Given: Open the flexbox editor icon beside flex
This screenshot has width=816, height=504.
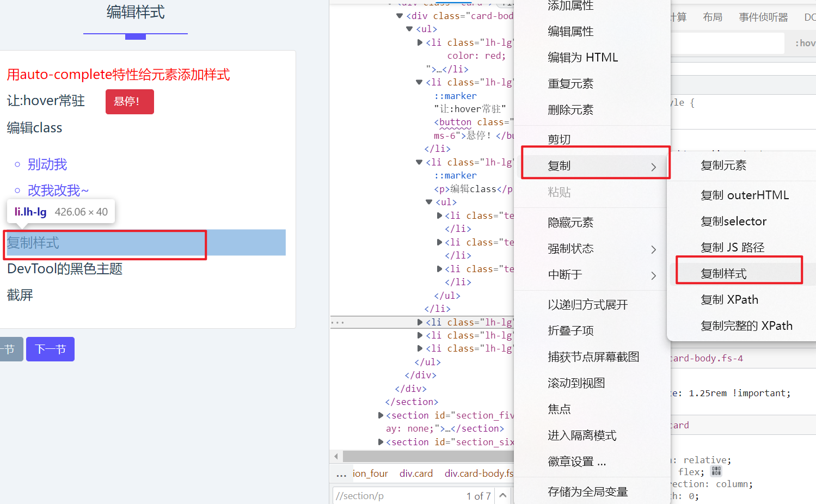Looking at the screenshot, I should pos(716,471).
